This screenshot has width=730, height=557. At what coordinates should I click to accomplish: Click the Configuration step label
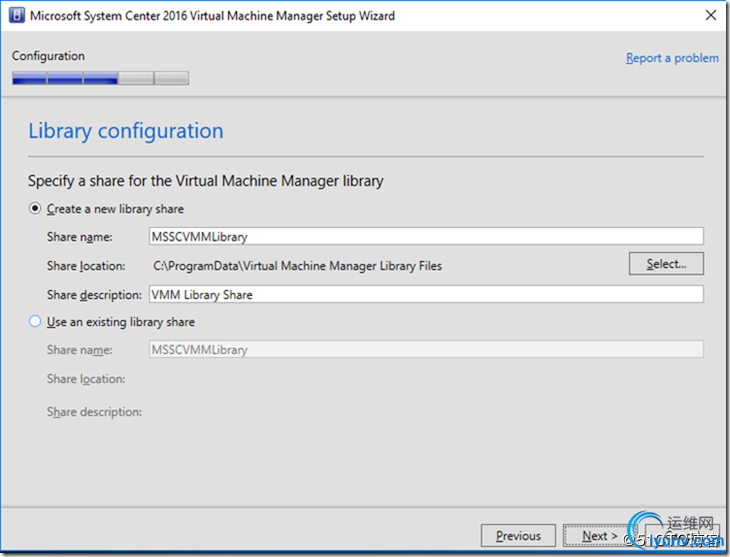pos(48,56)
